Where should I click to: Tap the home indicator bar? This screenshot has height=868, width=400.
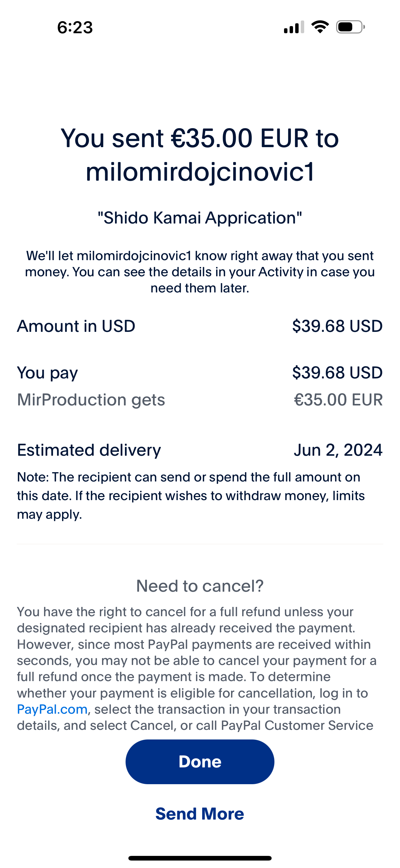pos(200,858)
